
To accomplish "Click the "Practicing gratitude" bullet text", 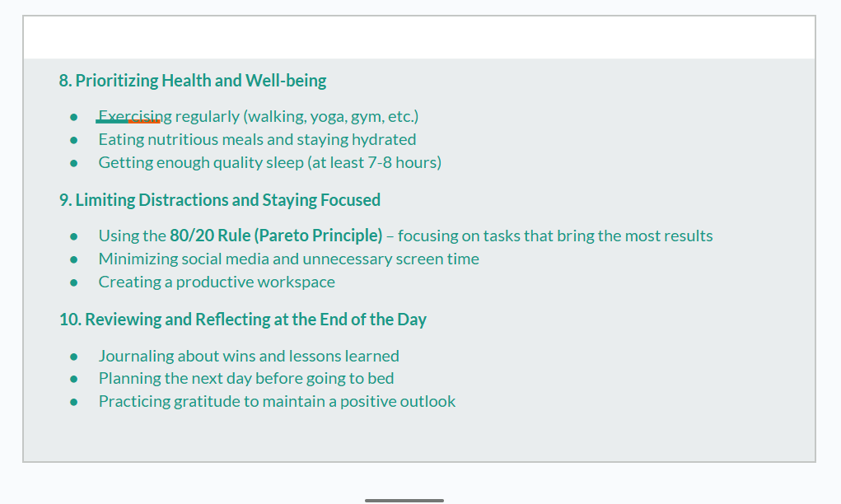I will pos(277,402).
